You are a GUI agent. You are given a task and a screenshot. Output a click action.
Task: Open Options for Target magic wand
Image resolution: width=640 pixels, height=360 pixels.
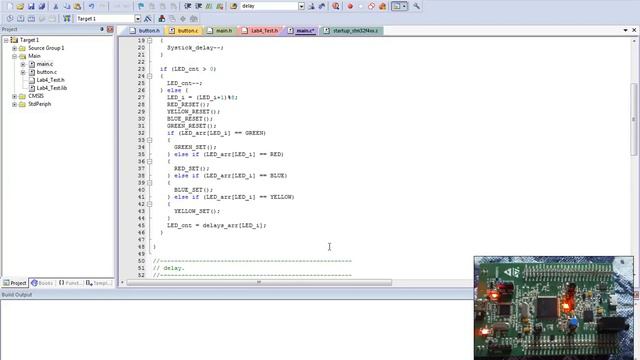148,18
